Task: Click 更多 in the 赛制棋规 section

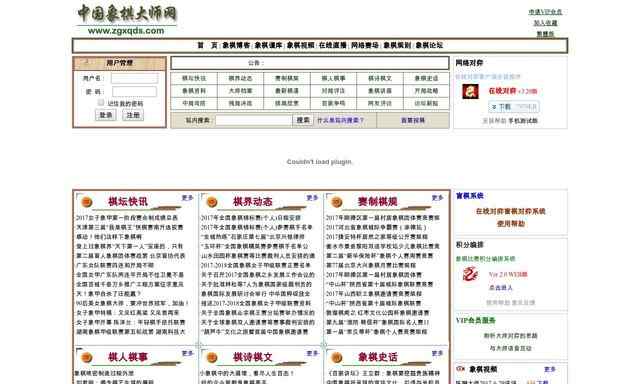Action: (x=437, y=198)
